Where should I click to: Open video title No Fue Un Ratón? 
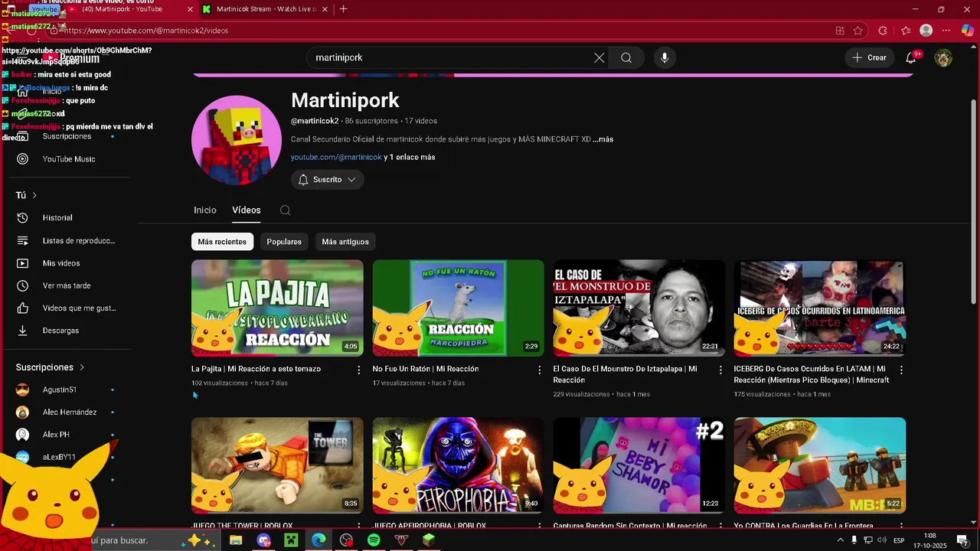tap(426, 369)
